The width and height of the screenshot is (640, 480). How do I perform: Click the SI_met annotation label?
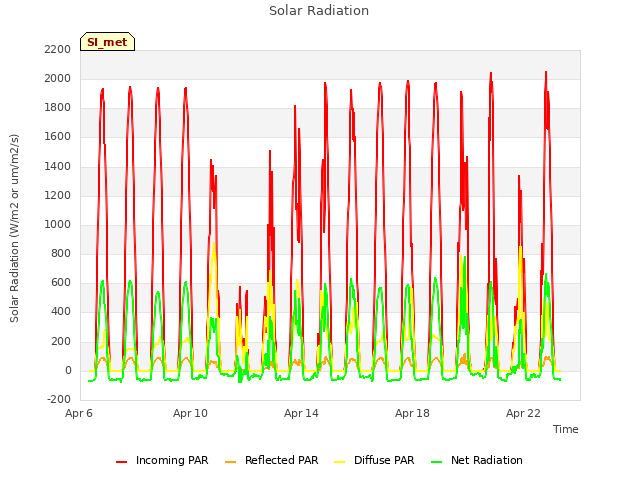[x=107, y=42]
